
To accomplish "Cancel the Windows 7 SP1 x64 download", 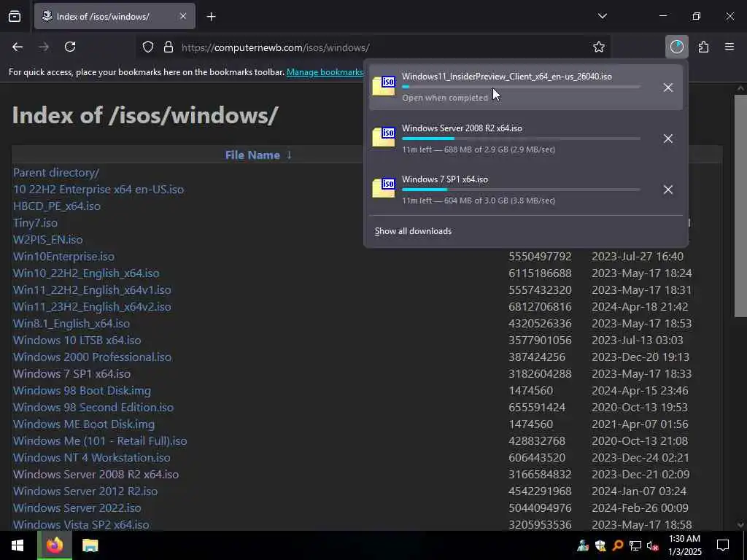I will tap(668, 190).
